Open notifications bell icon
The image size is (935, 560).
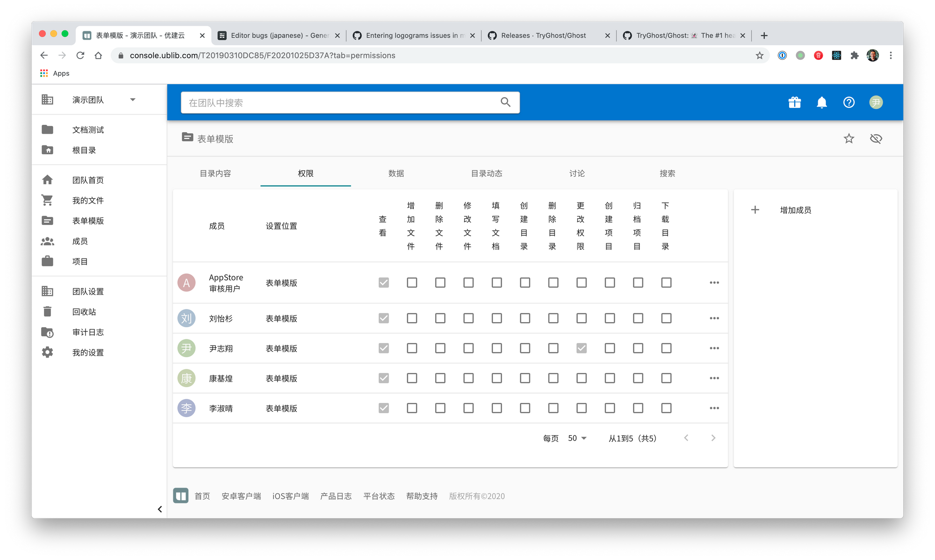coord(821,102)
